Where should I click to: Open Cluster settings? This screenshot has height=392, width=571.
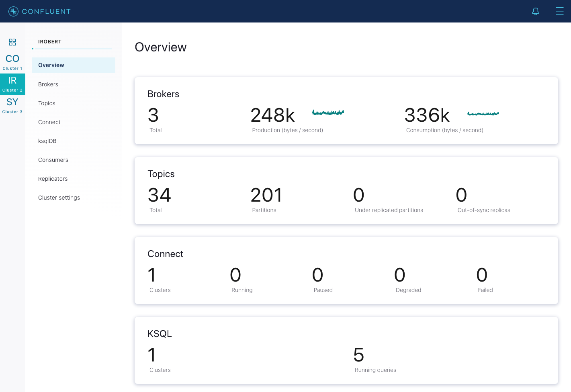click(59, 198)
